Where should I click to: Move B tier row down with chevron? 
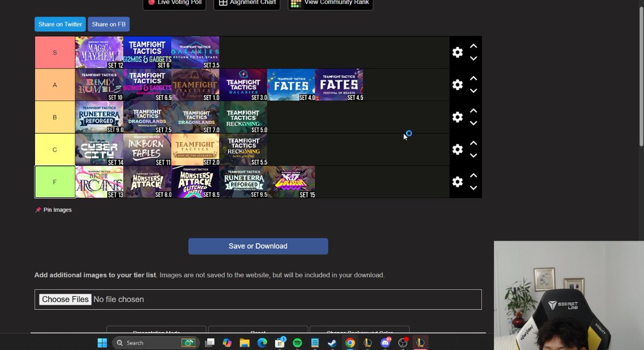click(x=473, y=123)
